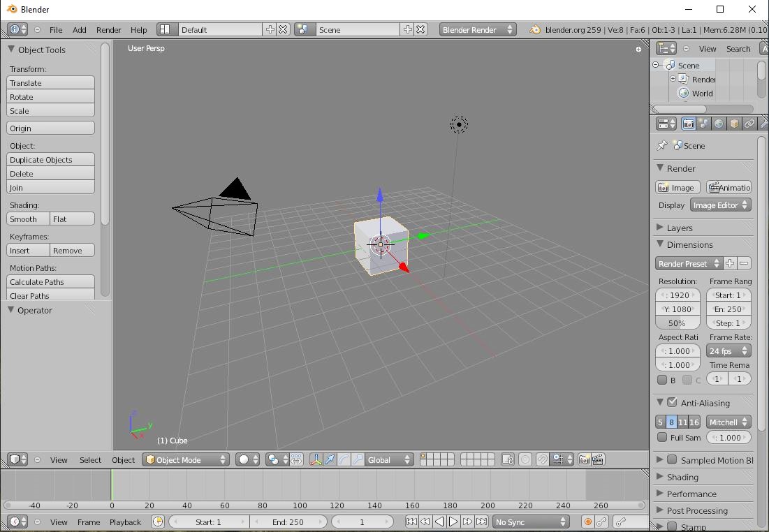
Task: Expand RenderLayers in the outliner
Action: 673,78
